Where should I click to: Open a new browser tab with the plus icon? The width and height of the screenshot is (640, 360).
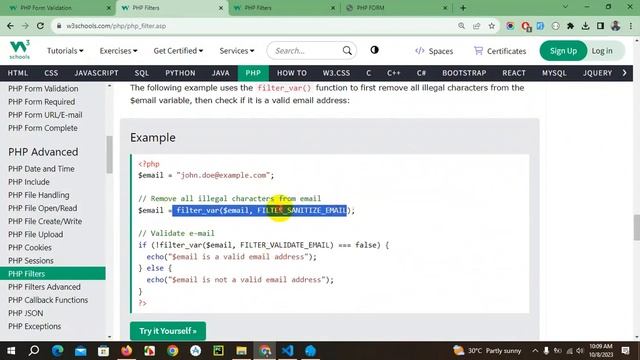(x=463, y=8)
